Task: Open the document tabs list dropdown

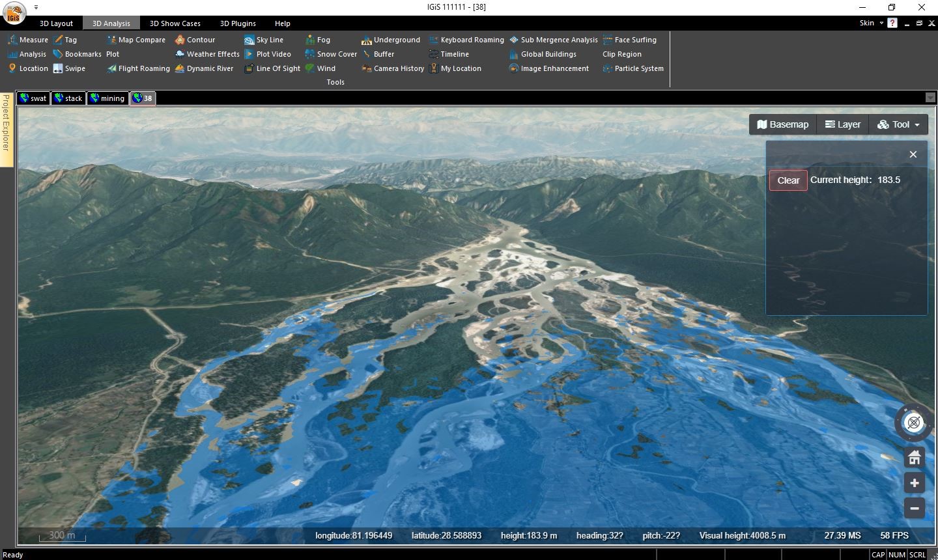Action: (x=930, y=98)
